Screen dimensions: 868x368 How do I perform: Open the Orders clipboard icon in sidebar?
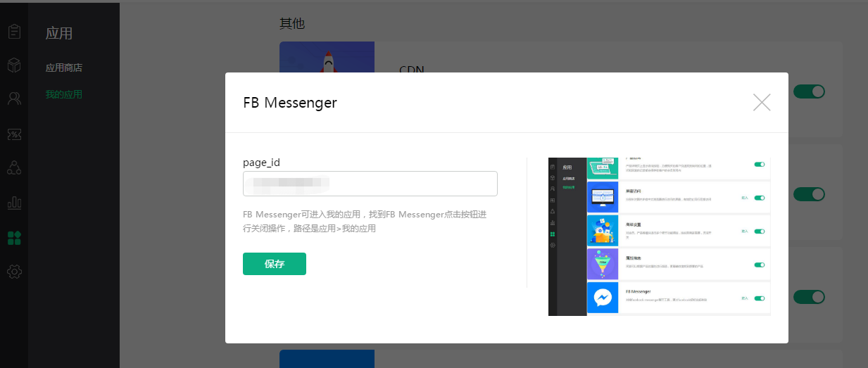pyautogui.click(x=14, y=32)
